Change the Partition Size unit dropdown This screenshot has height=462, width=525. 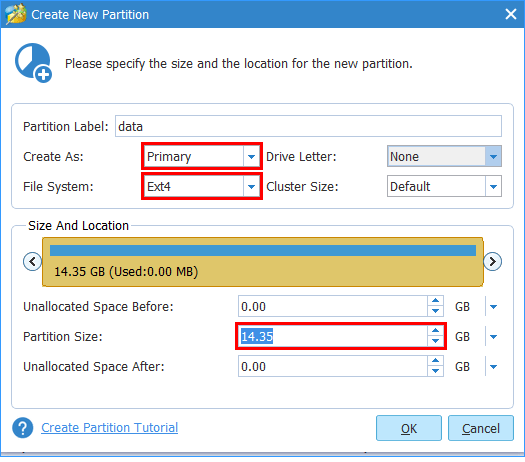pos(493,336)
